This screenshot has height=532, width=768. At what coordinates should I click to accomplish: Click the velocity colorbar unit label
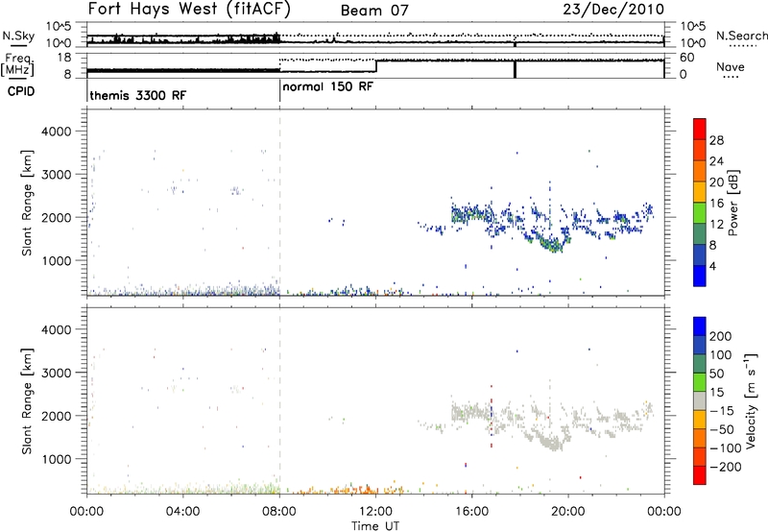pyautogui.click(x=751, y=400)
